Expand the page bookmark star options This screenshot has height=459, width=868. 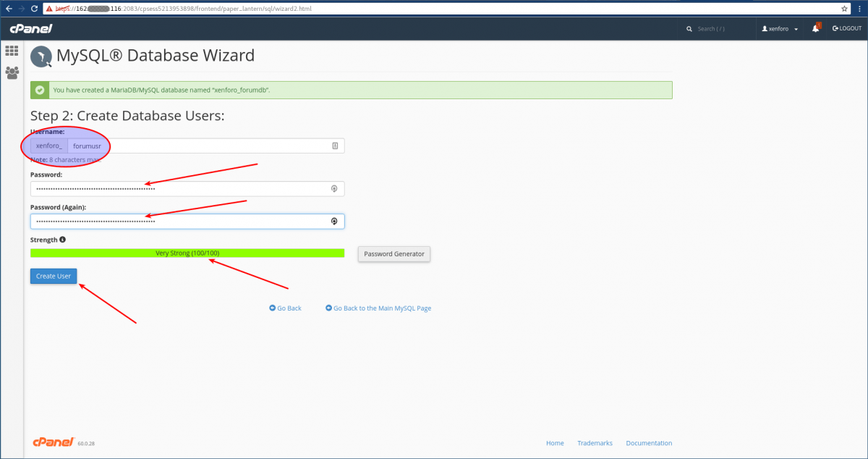pos(844,8)
